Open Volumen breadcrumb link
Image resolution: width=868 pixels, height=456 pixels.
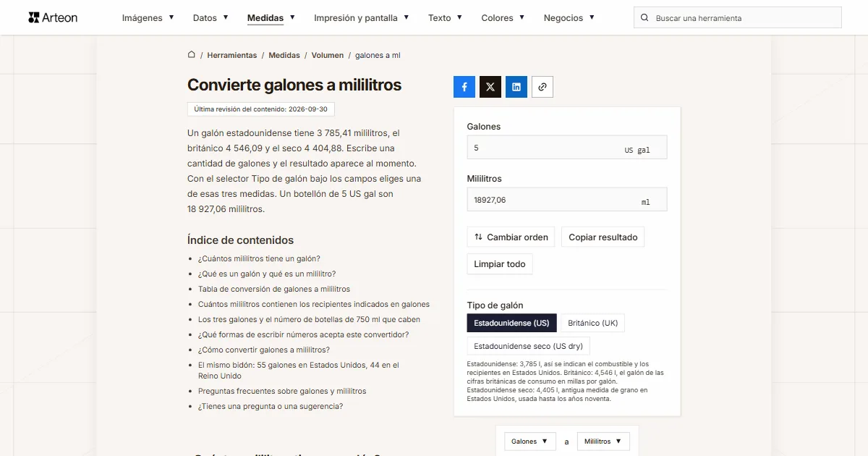328,55
